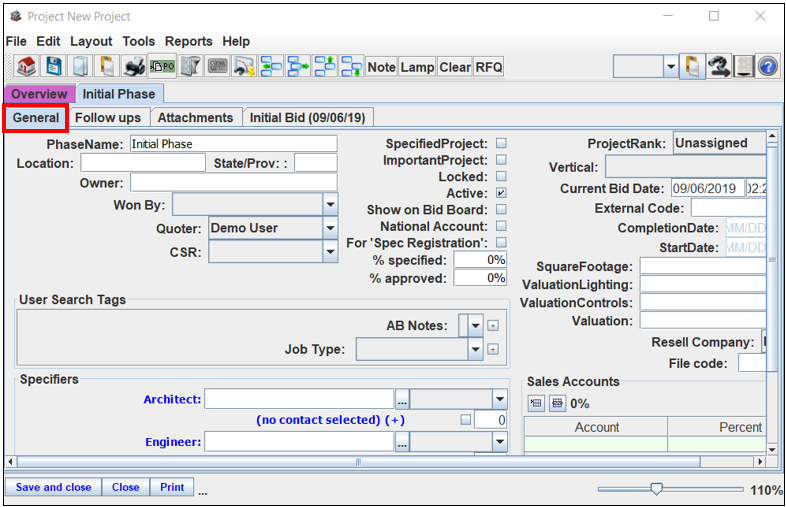Click the PO copy icon
The image size is (786, 507).
[162, 66]
